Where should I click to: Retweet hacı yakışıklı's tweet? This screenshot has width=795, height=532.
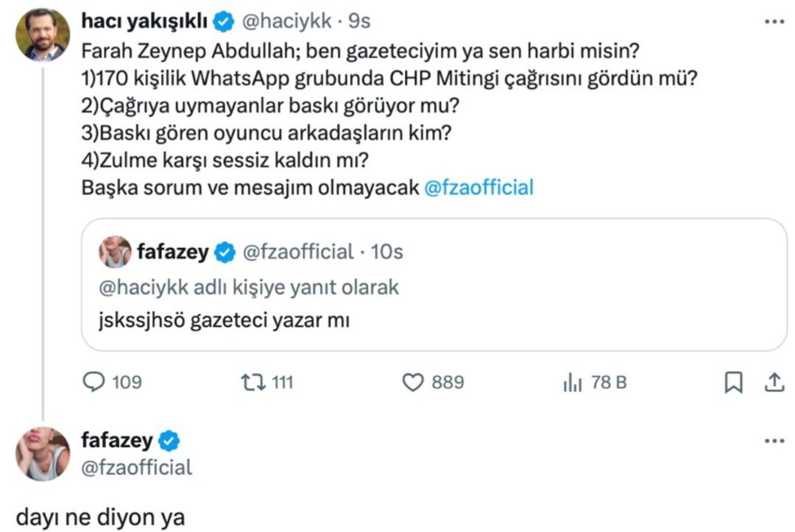coord(254,382)
